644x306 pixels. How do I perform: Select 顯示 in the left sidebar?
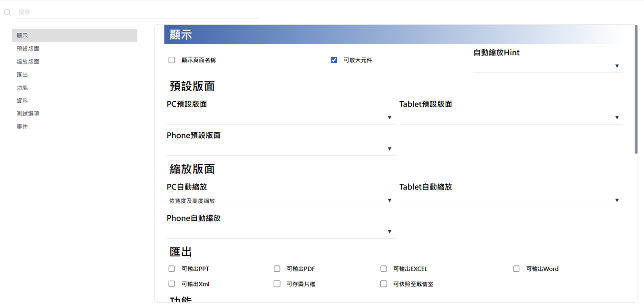click(x=74, y=35)
